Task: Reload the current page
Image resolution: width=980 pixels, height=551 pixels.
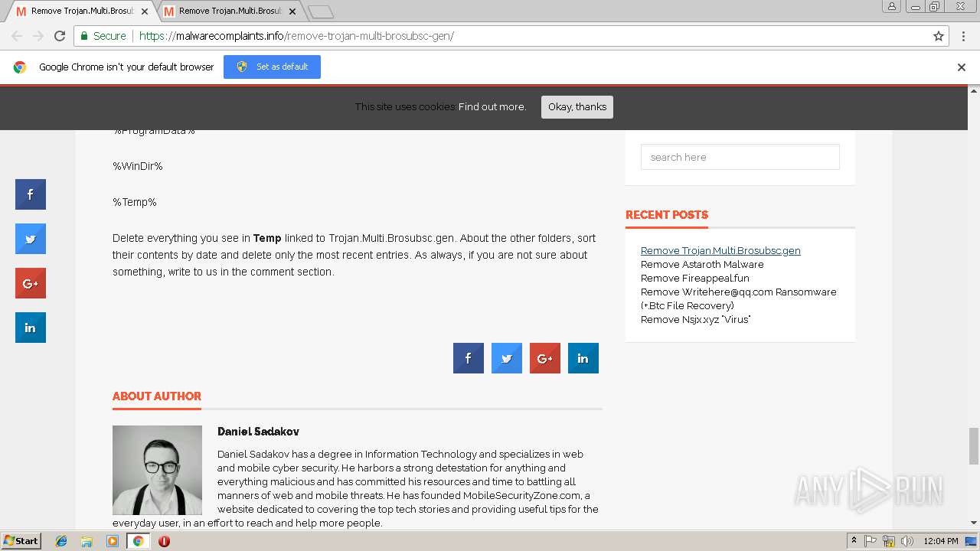Action: (x=60, y=36)
